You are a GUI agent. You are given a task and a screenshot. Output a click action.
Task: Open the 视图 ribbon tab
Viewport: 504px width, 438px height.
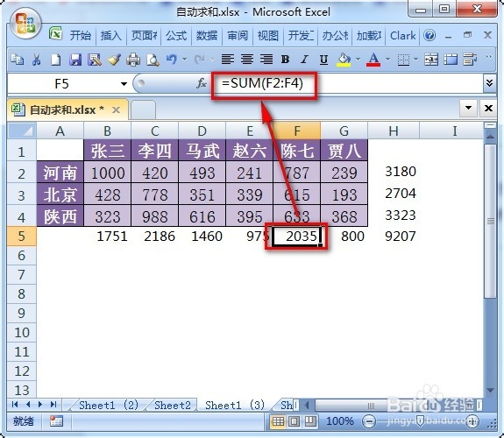pos(267,35)
